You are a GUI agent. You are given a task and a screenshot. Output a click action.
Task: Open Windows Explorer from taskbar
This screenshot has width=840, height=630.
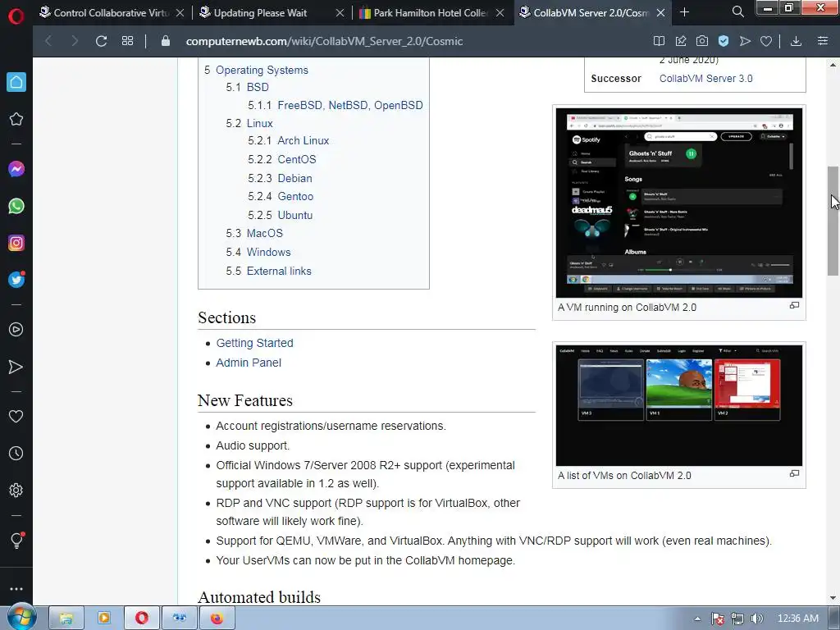66,619
